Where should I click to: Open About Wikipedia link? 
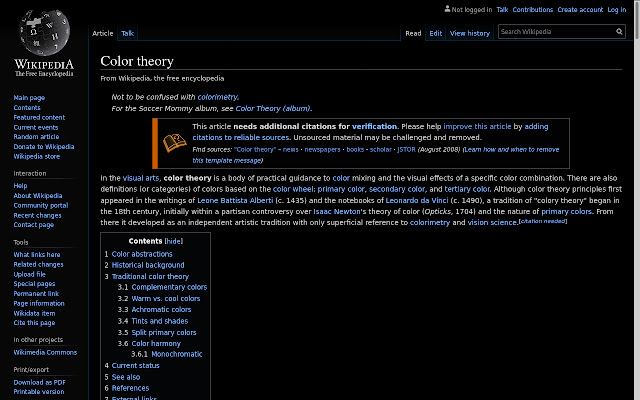click(38, 196)
